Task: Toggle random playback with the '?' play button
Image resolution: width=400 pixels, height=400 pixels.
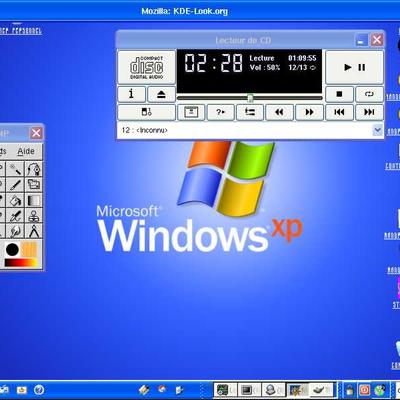Action: coord(220,112)
